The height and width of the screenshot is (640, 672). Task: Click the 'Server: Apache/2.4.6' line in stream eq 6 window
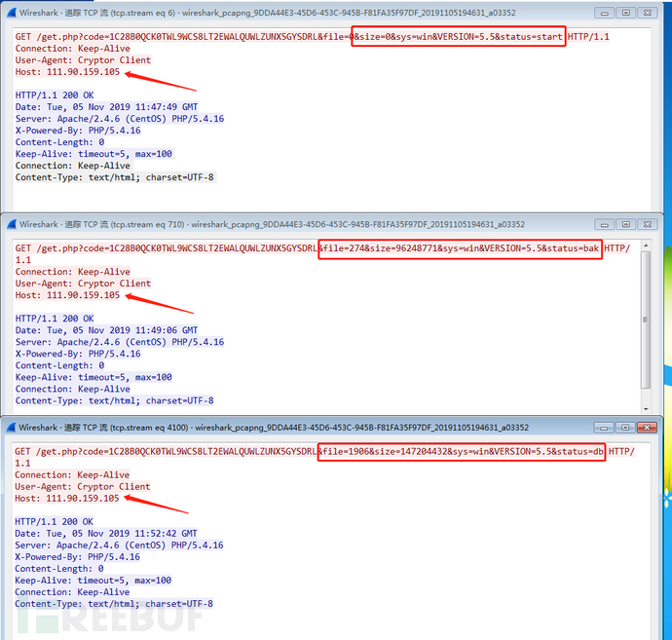tap(120, 119)
